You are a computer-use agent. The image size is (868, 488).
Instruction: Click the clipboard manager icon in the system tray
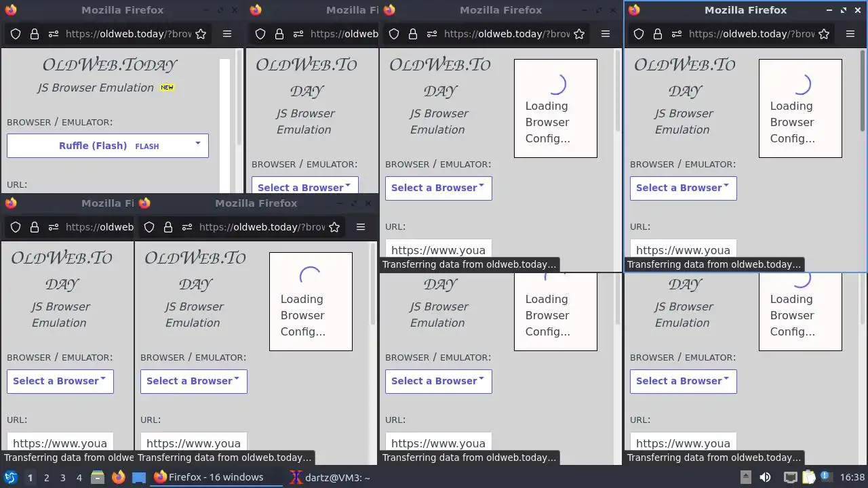click(x=808, y=477)
